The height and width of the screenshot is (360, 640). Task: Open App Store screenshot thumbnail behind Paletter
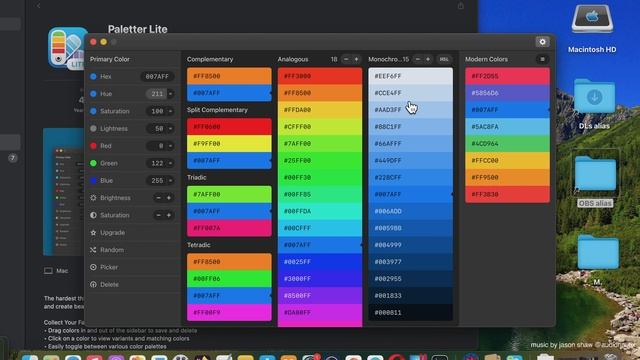64,192
